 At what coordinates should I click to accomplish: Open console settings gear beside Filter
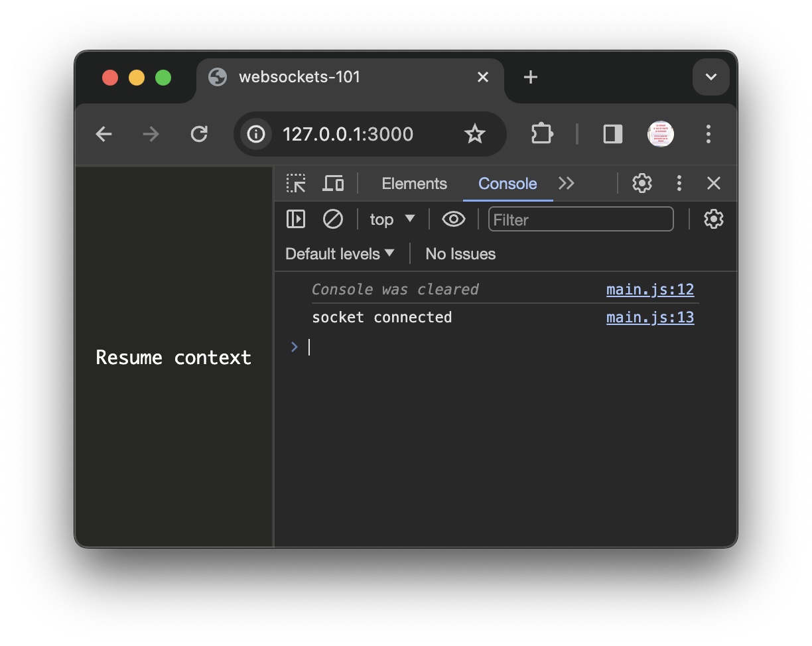[x=713, y=219]
